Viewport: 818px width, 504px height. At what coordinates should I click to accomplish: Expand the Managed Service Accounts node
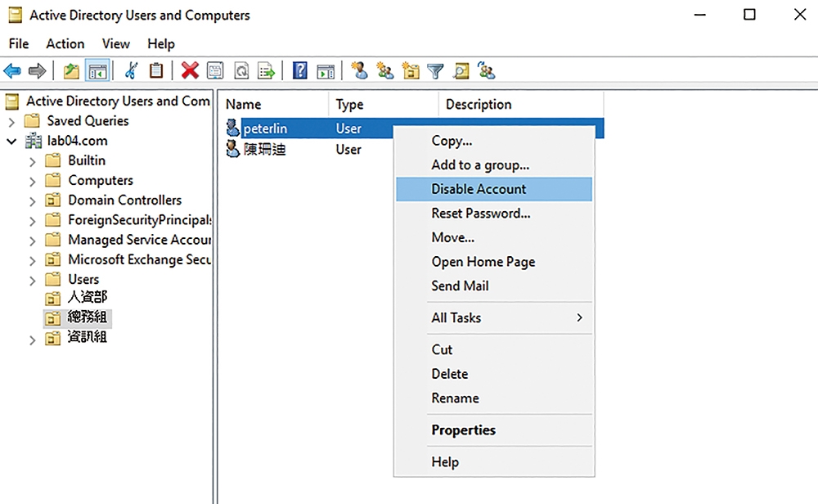click(33, 241)
